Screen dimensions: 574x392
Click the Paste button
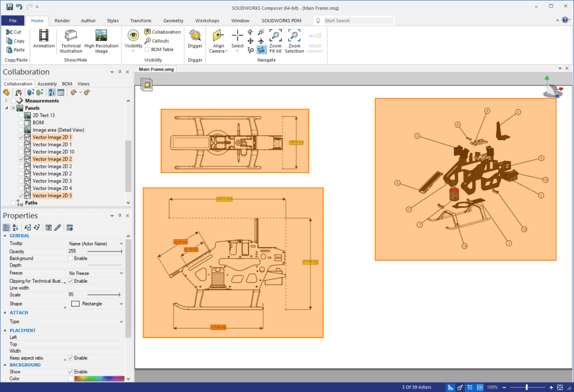(x=15, y=49)
